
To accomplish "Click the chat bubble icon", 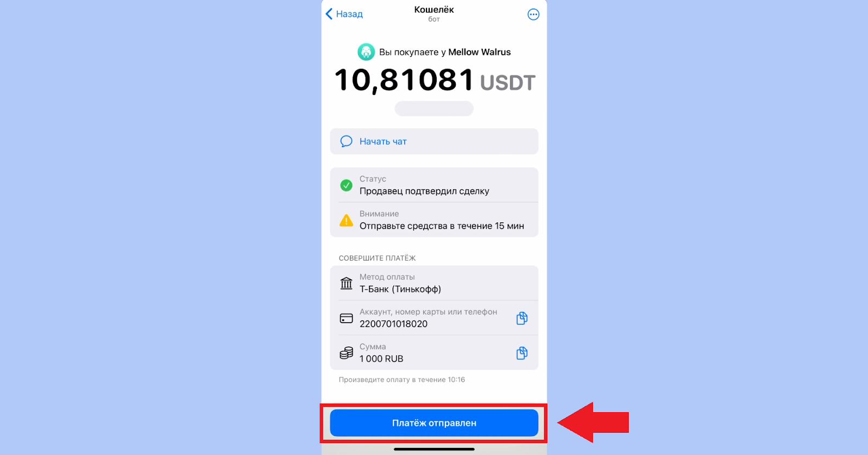I will point(346,142).
